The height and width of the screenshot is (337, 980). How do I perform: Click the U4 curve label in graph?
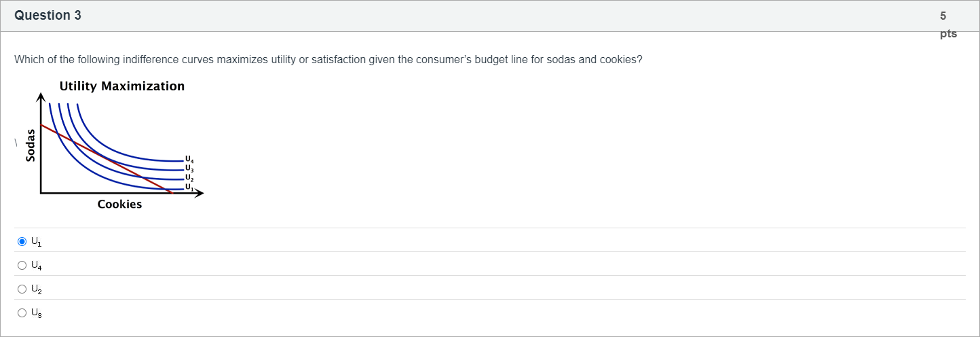tap(189, 160)
